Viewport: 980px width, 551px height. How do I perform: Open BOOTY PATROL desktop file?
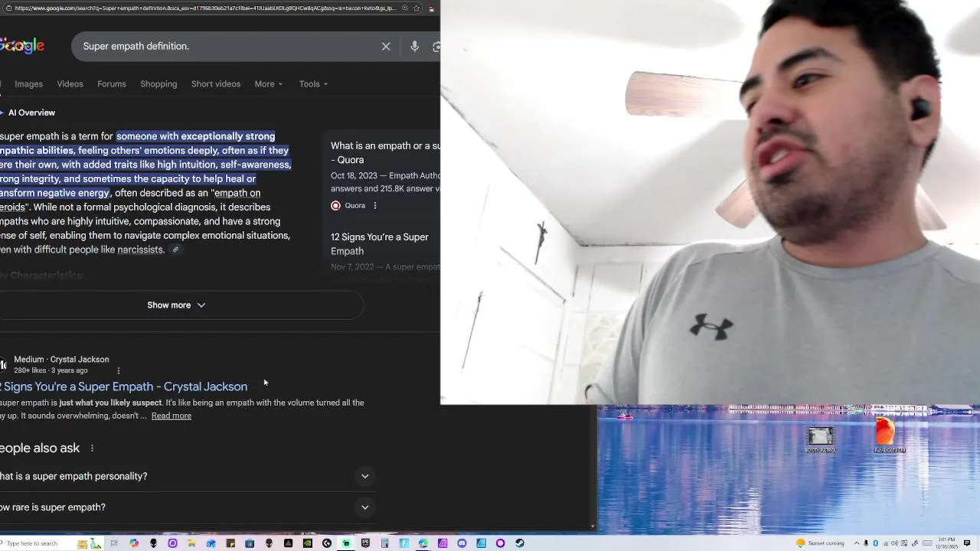[x=820, y=440]
